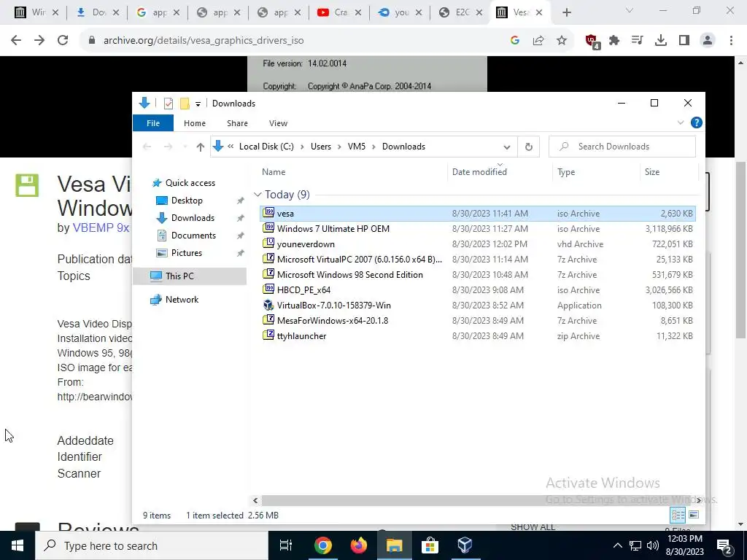Open Chrome extensions puzzle icon
This screenshot has width=747, height=560.
click(x=614, y=41)
